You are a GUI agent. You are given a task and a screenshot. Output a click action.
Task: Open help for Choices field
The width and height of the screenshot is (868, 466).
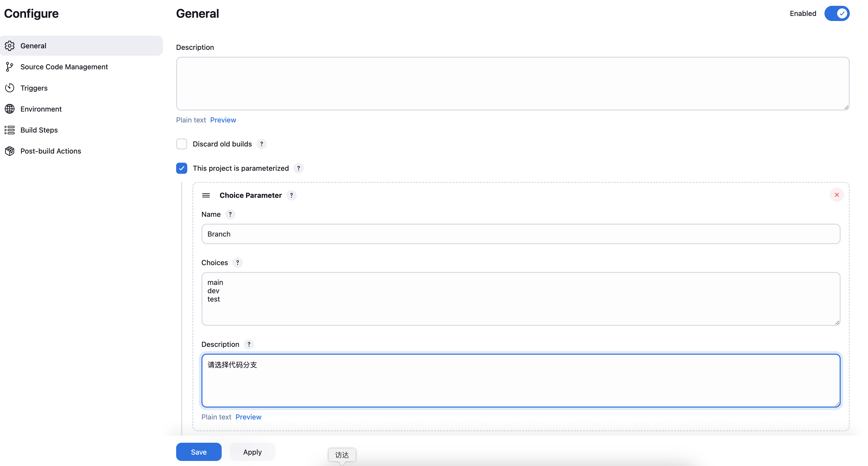point(238,263)
